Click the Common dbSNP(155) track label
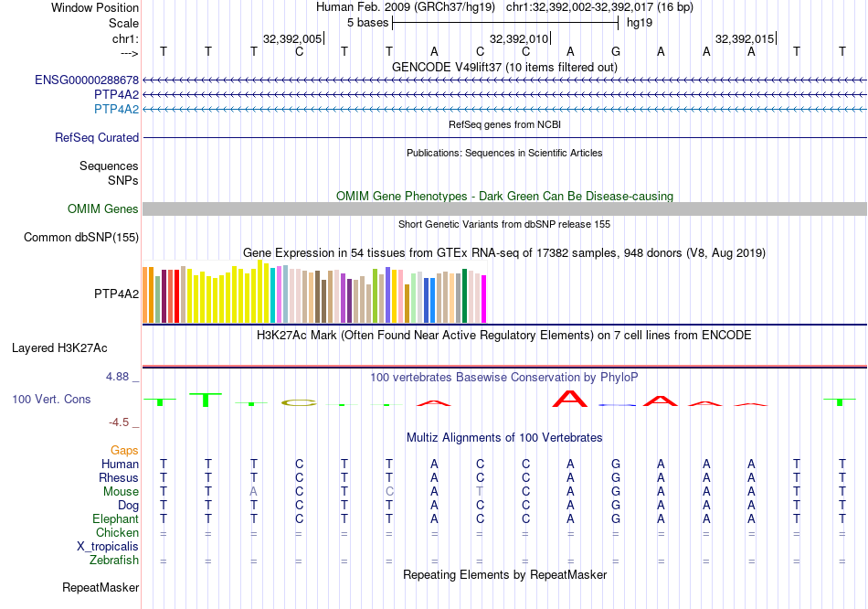 pyautogui.click(x=81, y=237)
